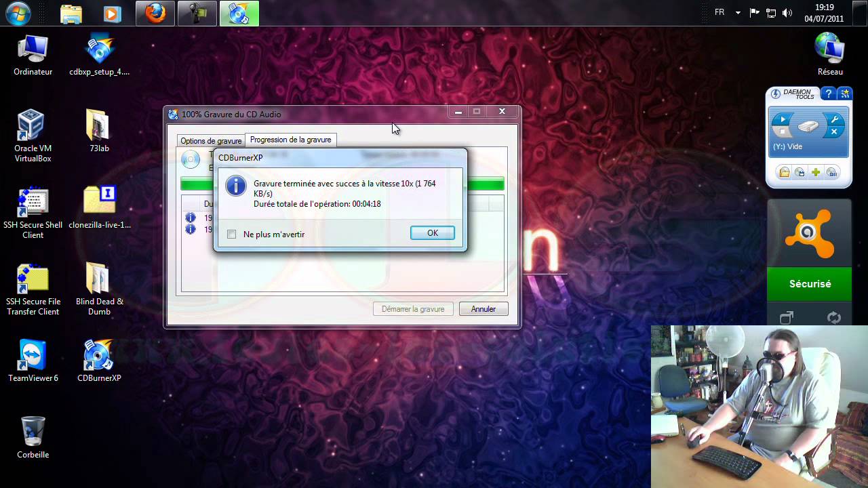Open the volume speaker tray icon
Image resolution: width=868 pixels, height=488 pixels.
click(x=787, y=13)
